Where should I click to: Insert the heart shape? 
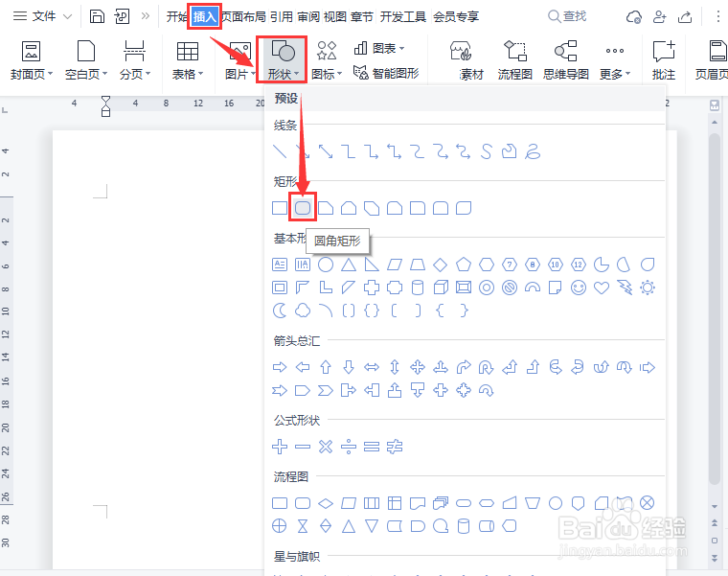(x=602, y=288)
